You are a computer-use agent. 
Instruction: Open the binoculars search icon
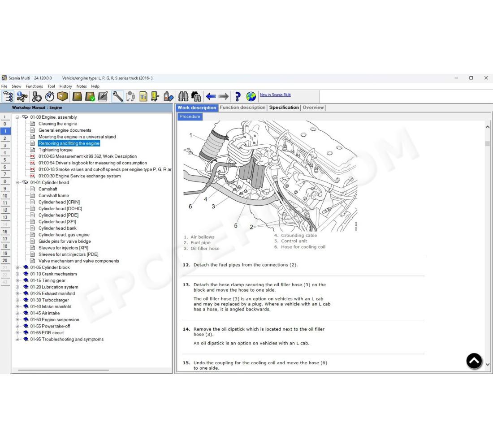point(183,96)
